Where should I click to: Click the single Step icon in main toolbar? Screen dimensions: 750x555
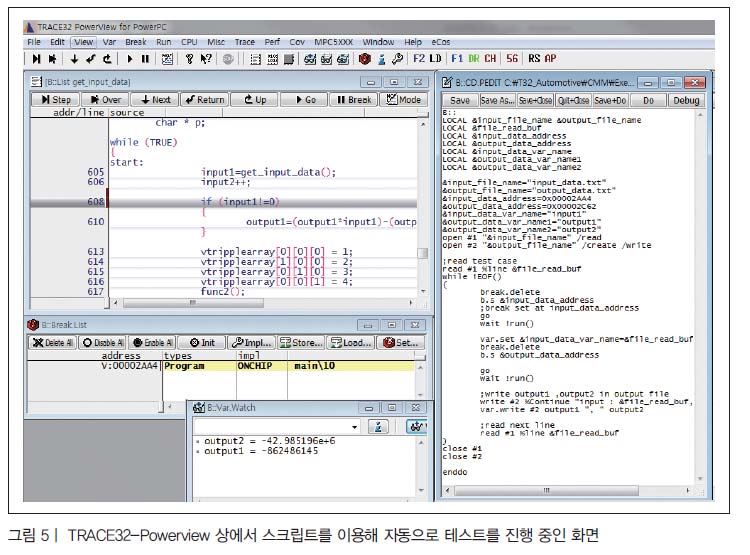pos(36,59)
